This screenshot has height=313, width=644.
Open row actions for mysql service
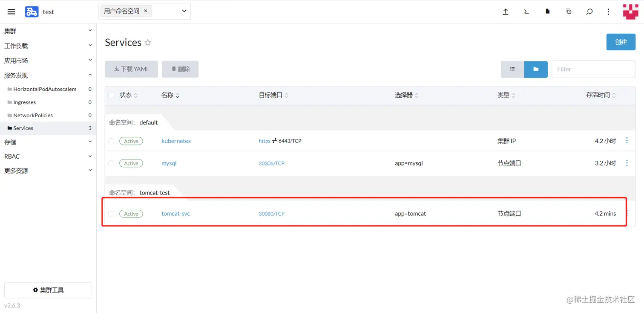point(627,163)
